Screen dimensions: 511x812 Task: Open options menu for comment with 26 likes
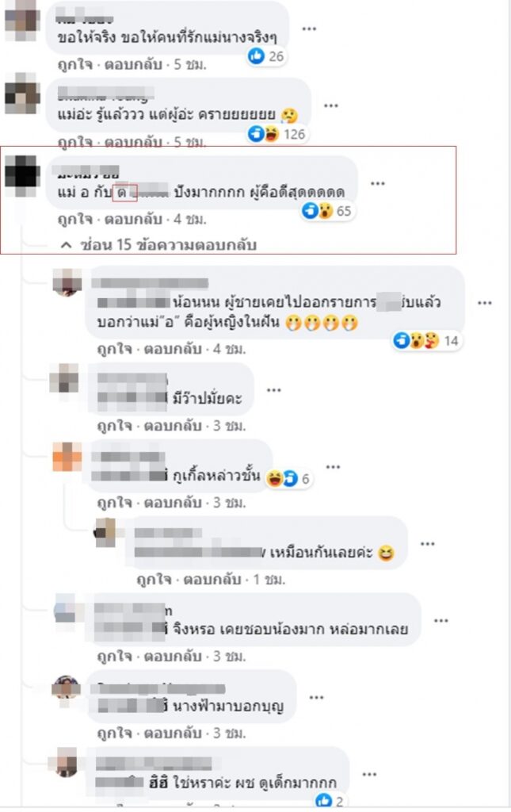[x=309, y=29]
